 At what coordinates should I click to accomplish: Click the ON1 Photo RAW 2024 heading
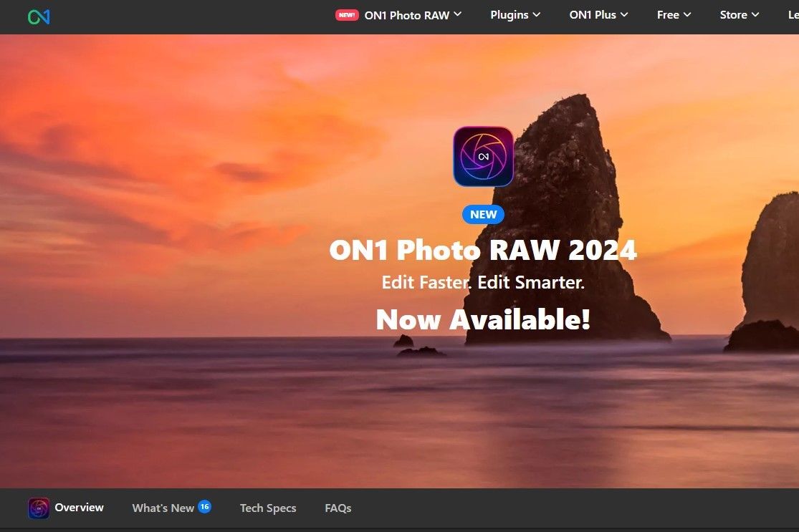click(x=483, y=249)
